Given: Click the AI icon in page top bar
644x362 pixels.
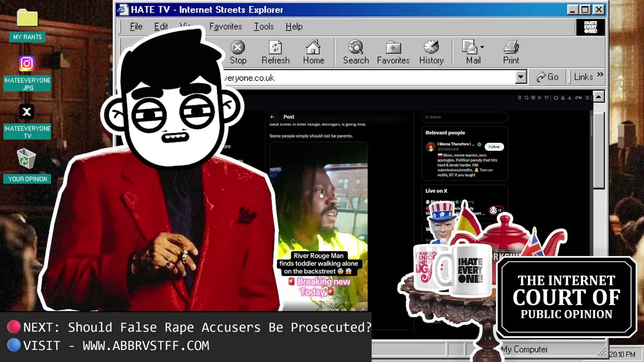Looking at the screenshot, I should (578, 98).
